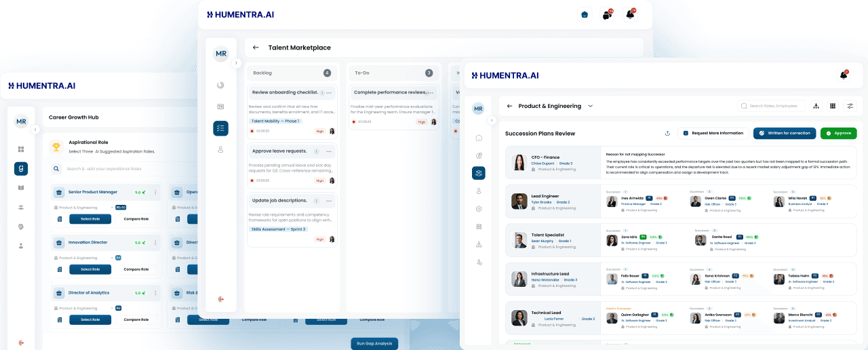Open the profile sidebar icon in Talent Marketplace
The height and width of the screenshot is (350, 868).
coord(220,149)
